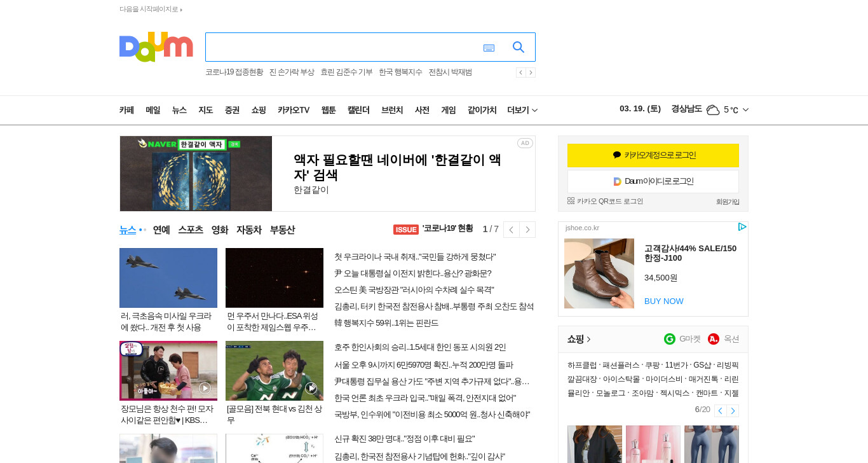The height and width of the screenshot is (463, 868).
Task: Log in with Daum아이디로 로그인 button
Action: pyautogui.click(x=653, y=181)
